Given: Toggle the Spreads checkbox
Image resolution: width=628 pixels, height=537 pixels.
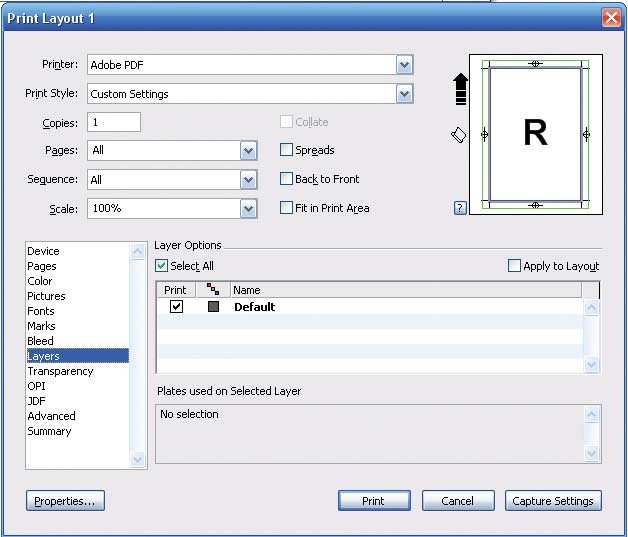Looking at the screenshot, I should tap(286, 150).
